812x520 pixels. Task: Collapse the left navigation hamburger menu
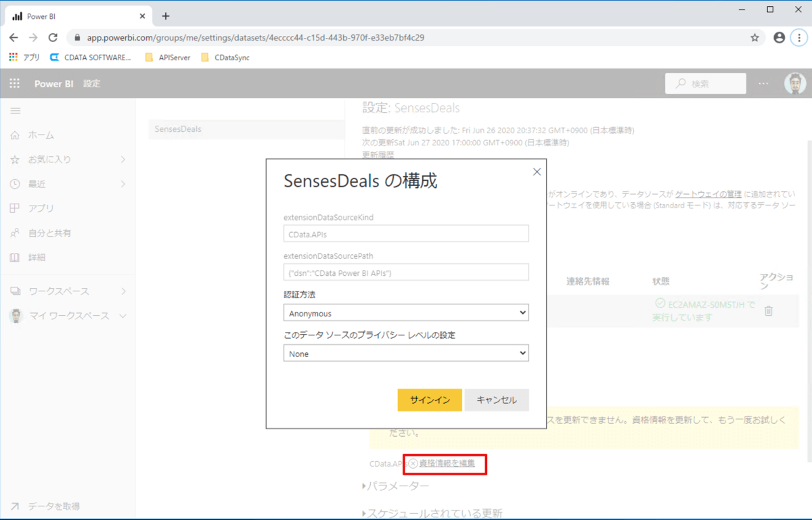tap(15, 111)
